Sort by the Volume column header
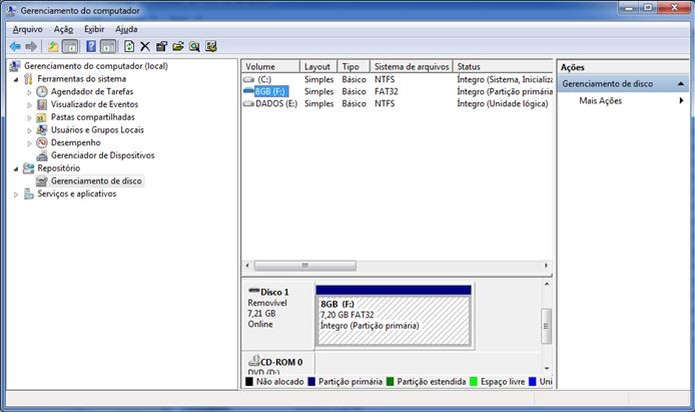This screenshot has width=695, height=412. pyautogui.click(x=270, y=66)
